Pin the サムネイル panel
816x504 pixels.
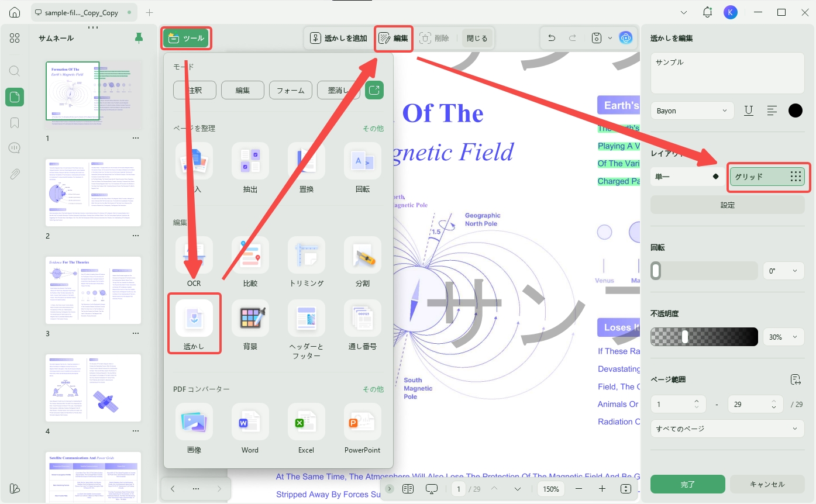tap(139, 38)
